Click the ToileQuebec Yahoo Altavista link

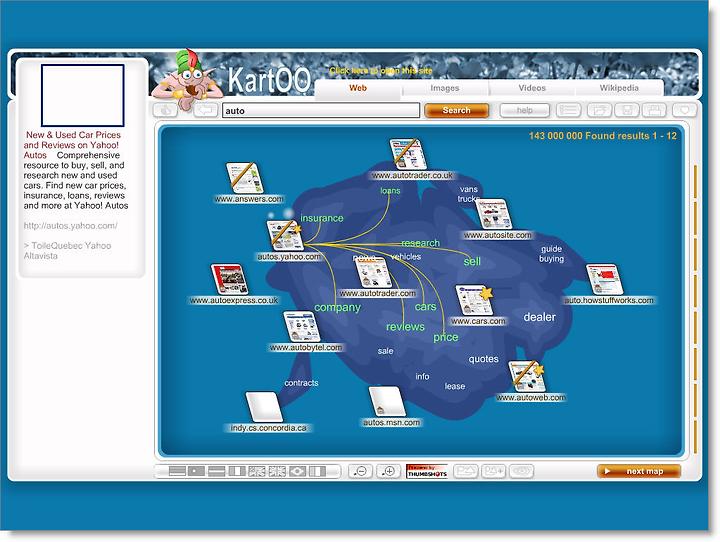point(67,251)
